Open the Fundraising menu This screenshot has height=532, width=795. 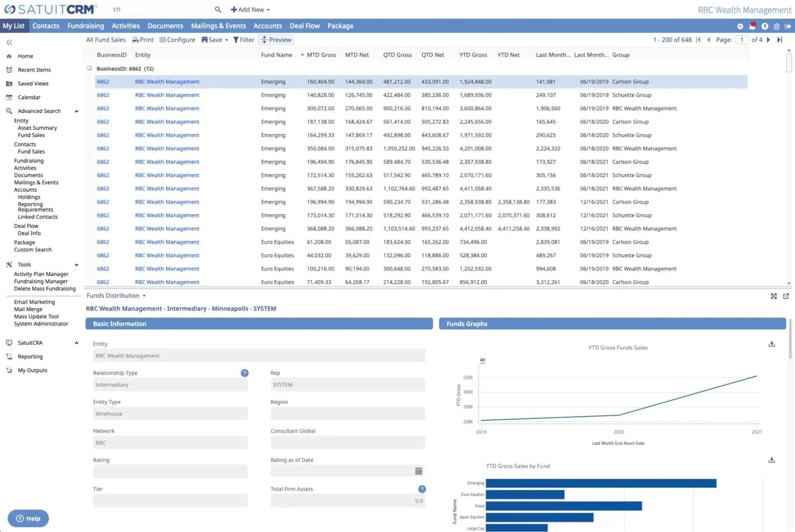click(86, 25)
